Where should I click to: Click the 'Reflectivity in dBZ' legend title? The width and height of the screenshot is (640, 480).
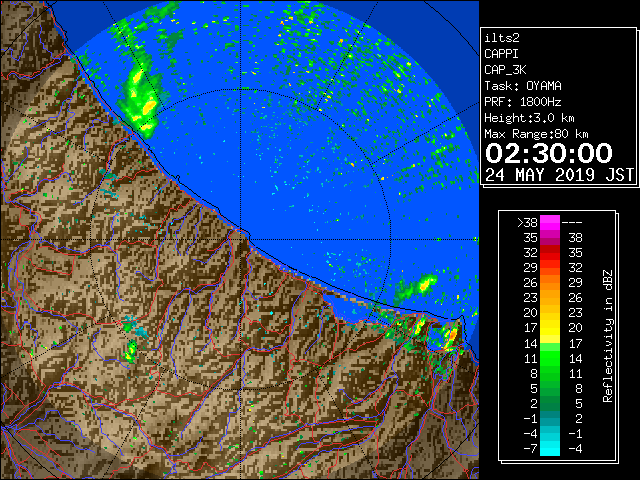[607, 336]
